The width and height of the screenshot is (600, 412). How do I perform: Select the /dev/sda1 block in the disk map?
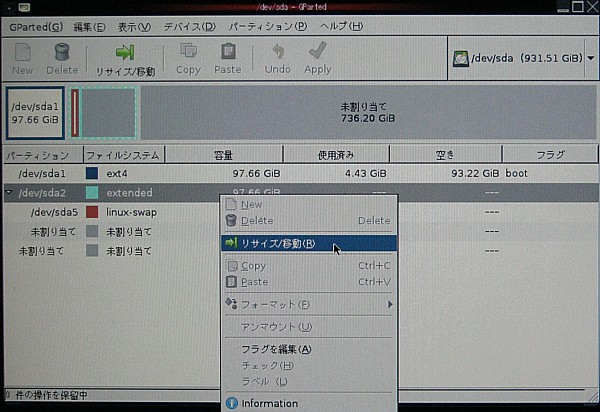tap(35, 113)
